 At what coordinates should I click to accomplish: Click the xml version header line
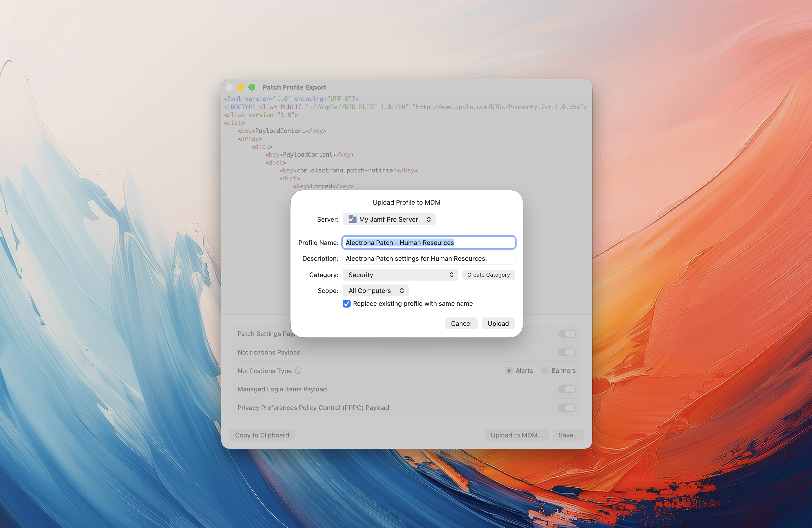point(291,99)
